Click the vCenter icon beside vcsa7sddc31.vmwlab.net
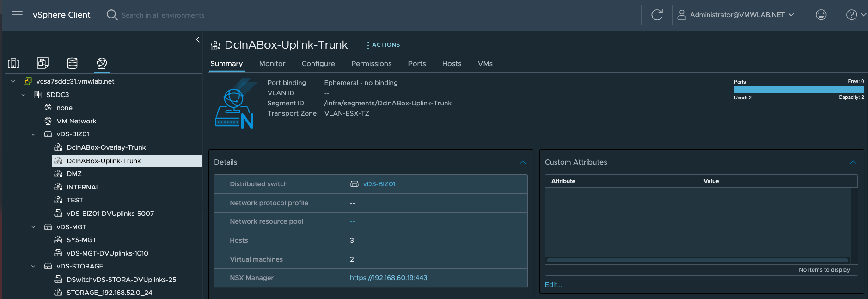The width and height of the screenshot is (868, 299). (28, 81)
